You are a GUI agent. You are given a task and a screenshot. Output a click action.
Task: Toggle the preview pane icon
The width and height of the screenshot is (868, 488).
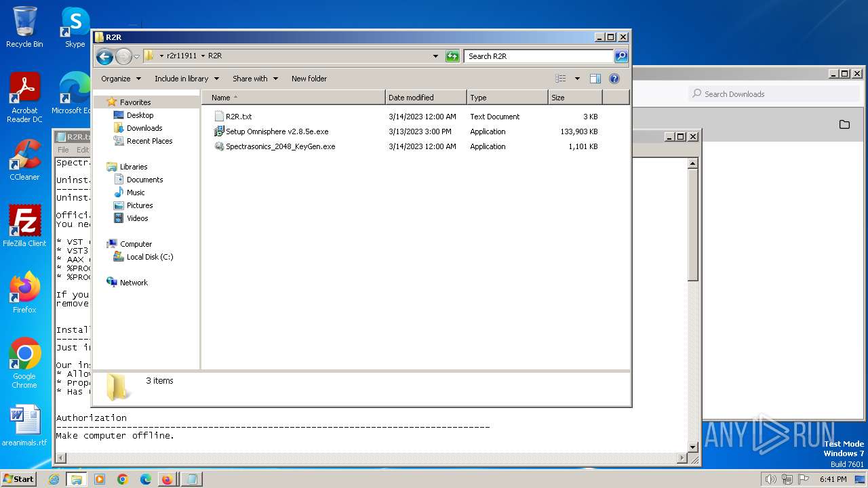click(595, 79)
